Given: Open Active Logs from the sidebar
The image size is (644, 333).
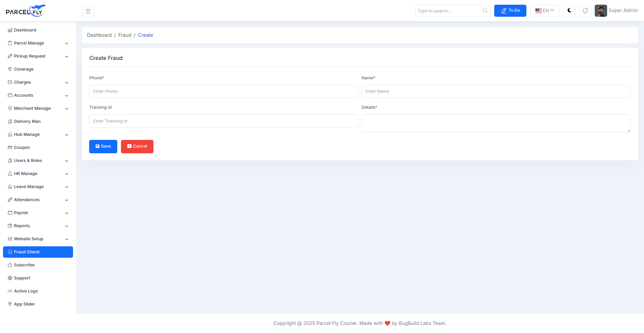Looking at the screenshot, I should point(26,291).
